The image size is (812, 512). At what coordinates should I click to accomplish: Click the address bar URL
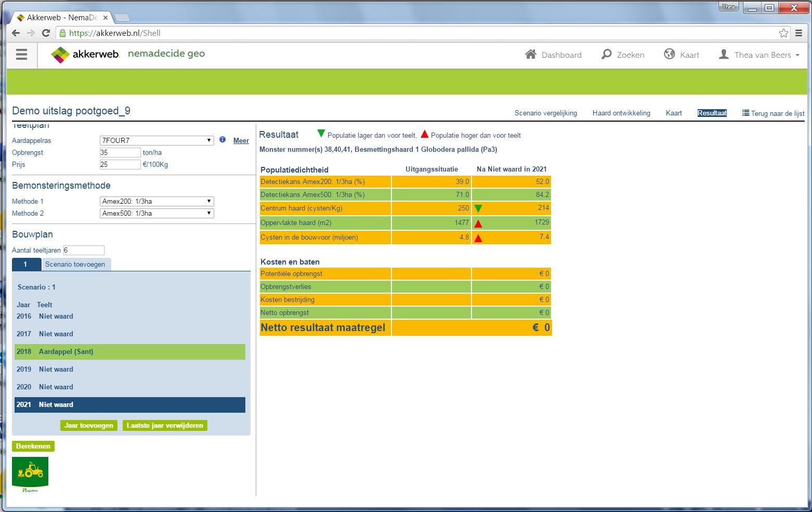coord(115,33)
